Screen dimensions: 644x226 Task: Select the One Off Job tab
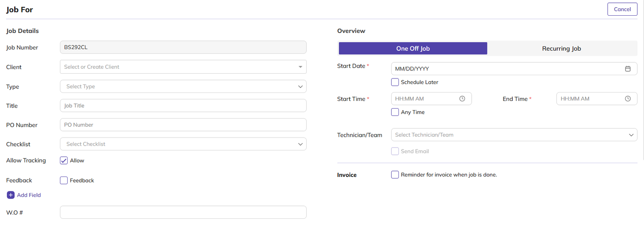(413, 48)
